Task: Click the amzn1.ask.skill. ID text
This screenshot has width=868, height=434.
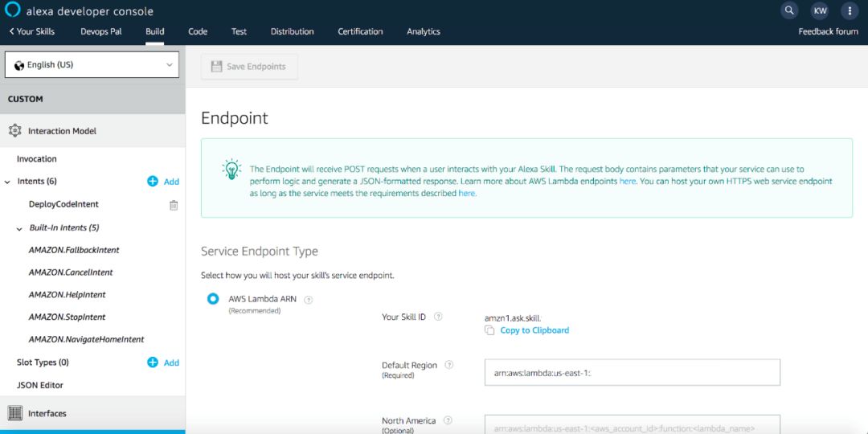Action: click(x=513, y=317)
